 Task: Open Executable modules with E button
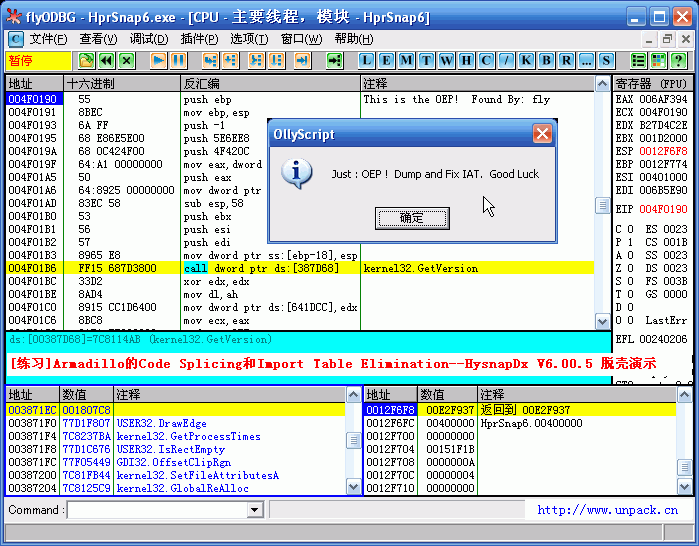coord(385,61)
